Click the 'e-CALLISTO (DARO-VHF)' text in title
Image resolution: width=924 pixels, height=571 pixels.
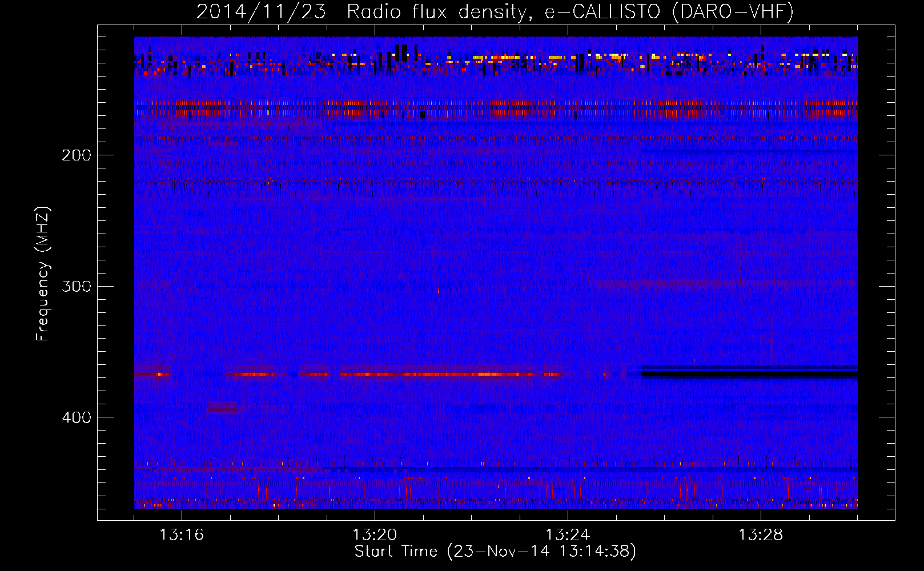pos(669,11)
